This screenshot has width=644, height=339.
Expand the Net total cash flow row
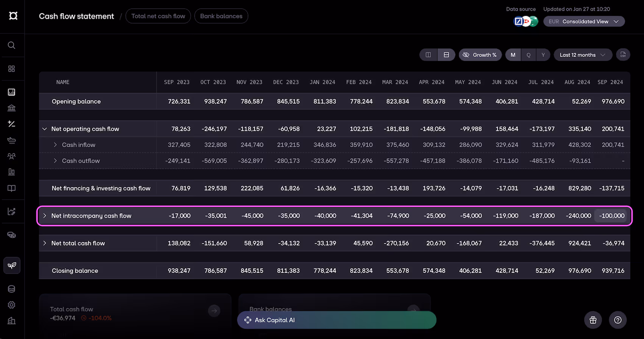point(45,243)
